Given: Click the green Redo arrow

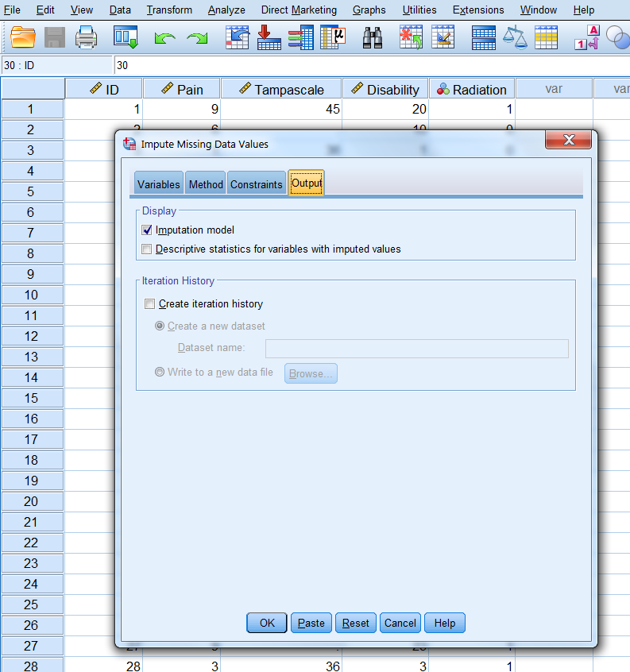Looking at the screenshot, I should pos(197,39).
